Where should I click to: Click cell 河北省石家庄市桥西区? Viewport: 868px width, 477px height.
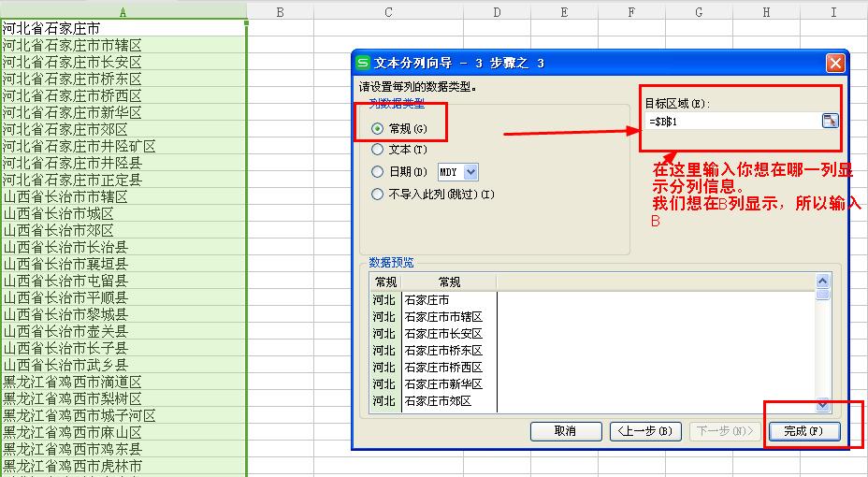[x=123, y=95]
